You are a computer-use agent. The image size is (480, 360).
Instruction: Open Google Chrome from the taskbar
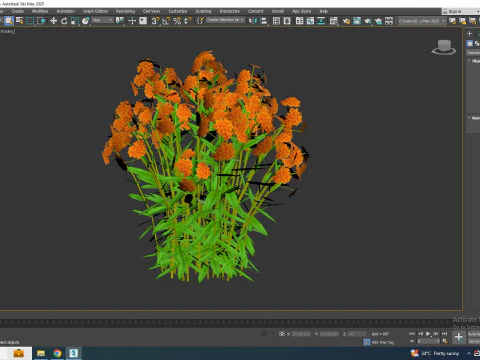57,353
